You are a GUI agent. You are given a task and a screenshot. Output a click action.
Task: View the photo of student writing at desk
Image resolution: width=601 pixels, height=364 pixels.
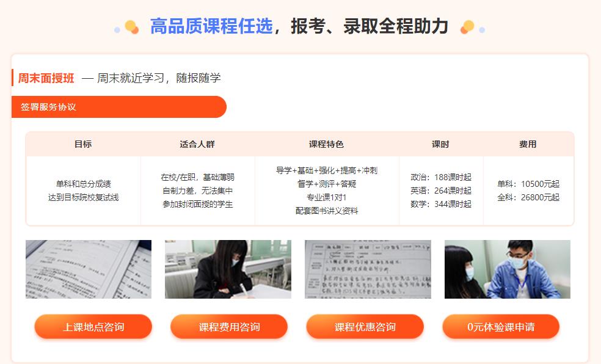228,269
